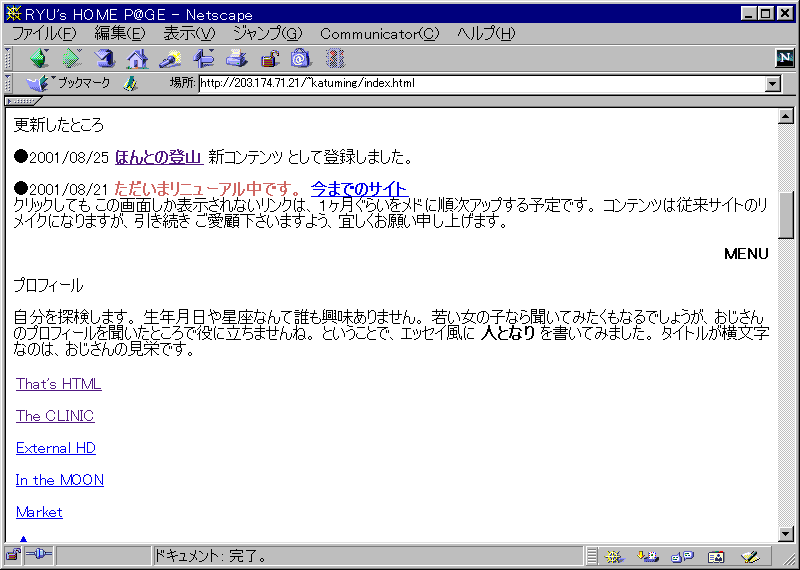Open Security padlock toolbar button
The width and height of the screenshot is (800, 570).
268,59
